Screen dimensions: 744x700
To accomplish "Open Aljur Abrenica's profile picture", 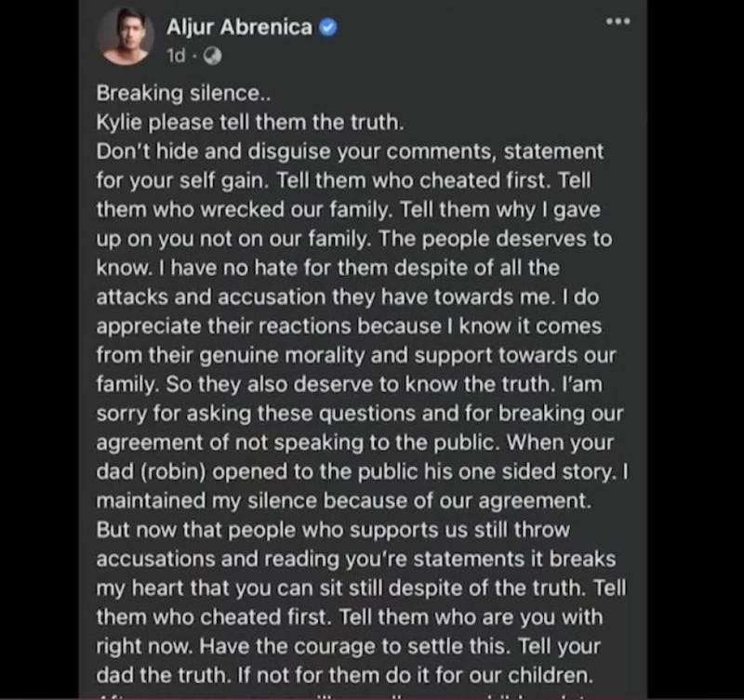I will coord(126,35).
